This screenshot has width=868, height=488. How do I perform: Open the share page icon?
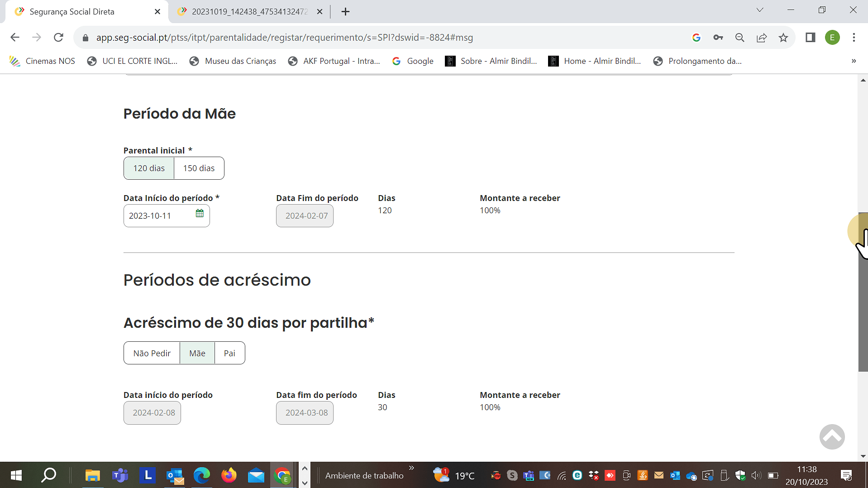click(762, 38)
